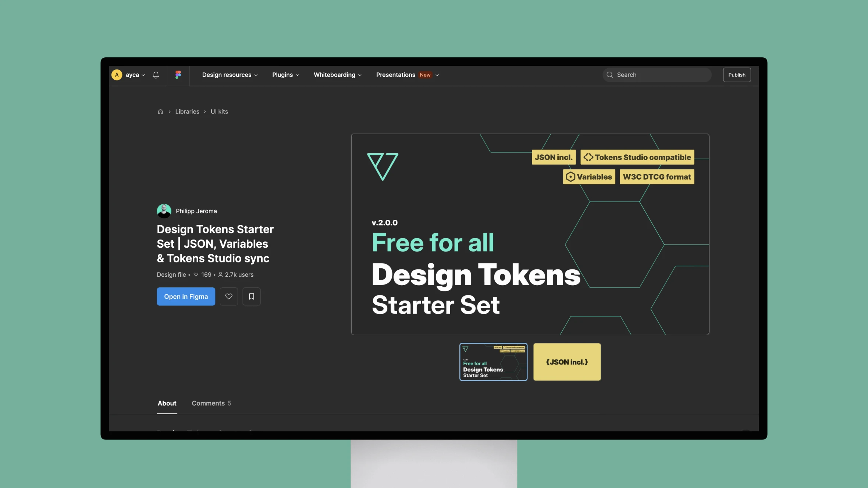The width and height of the screenshot is (868, 488).
Task: Expand the Whiteboarding dropdown
Action: pos(337,75)
